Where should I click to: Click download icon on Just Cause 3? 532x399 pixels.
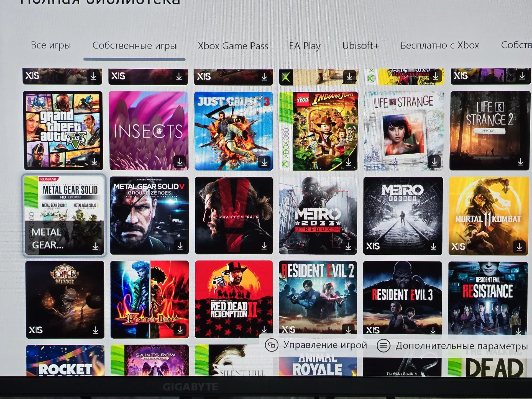tap(264, 162)
